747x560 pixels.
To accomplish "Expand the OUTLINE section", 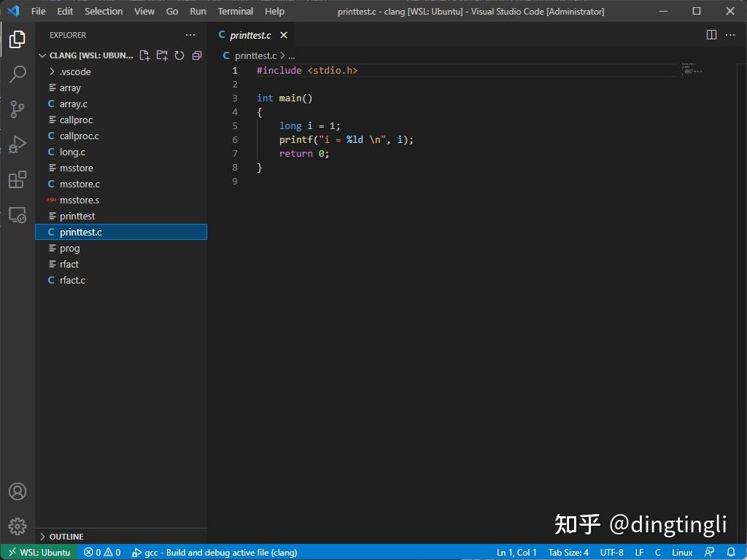I will 121,537.
